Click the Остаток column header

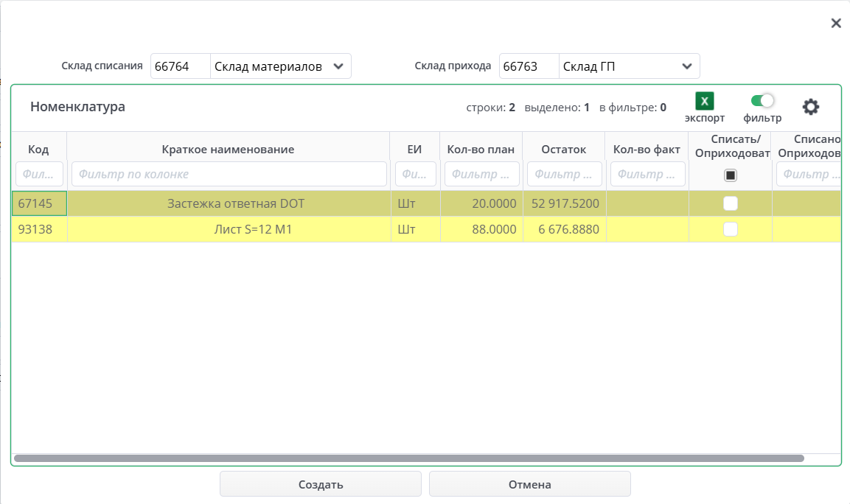click(563, 150)
